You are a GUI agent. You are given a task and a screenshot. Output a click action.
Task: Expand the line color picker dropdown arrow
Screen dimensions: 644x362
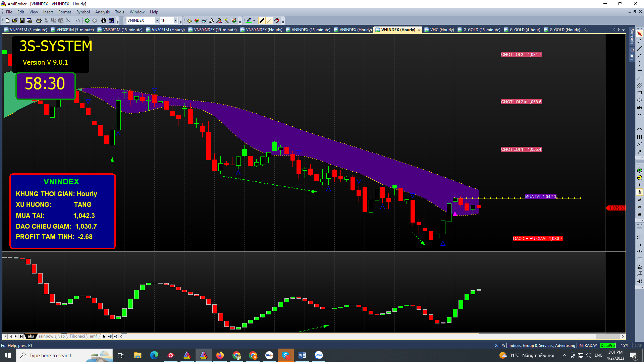pos(254,21)
